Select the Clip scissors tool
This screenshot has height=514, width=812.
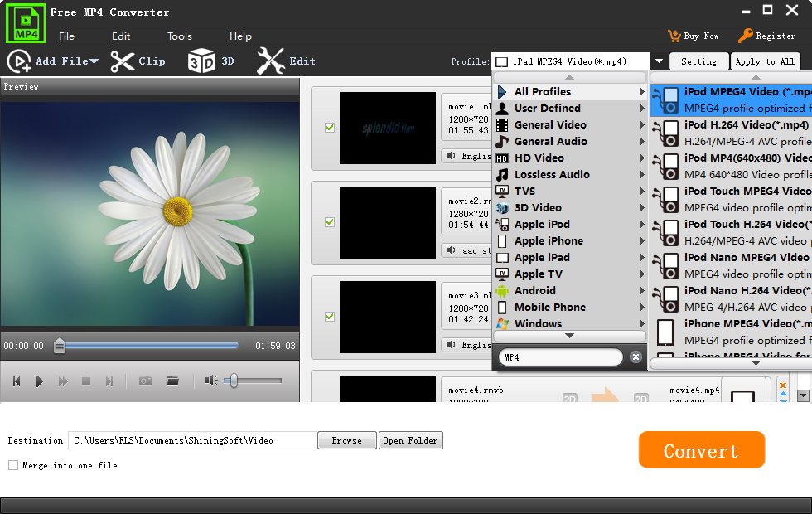pyautogui.click(x=123, y=61)
